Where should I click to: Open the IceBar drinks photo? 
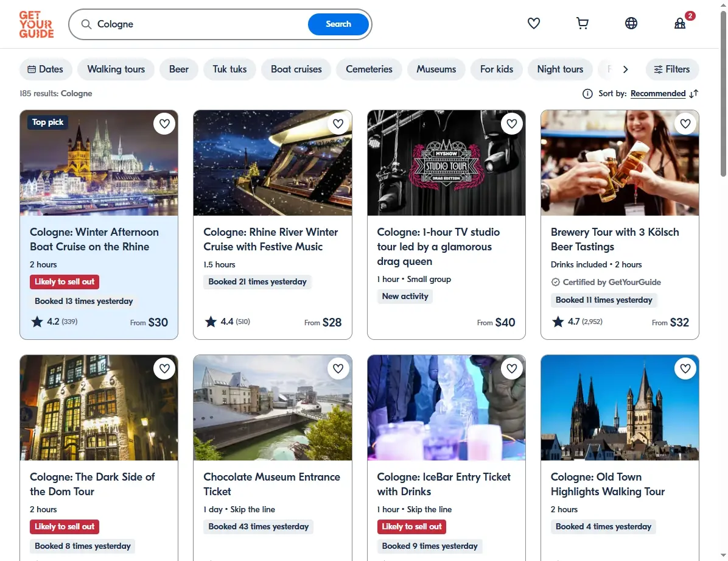point(446,408)
